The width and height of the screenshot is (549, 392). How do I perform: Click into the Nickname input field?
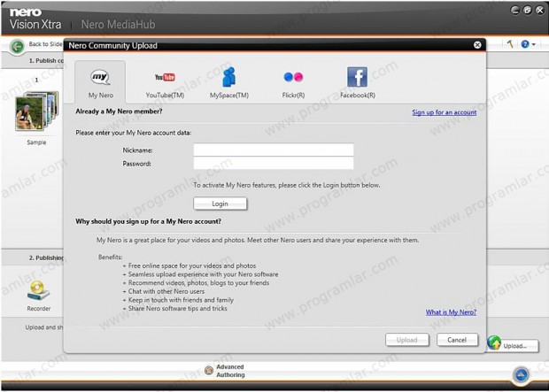(274, 150)
